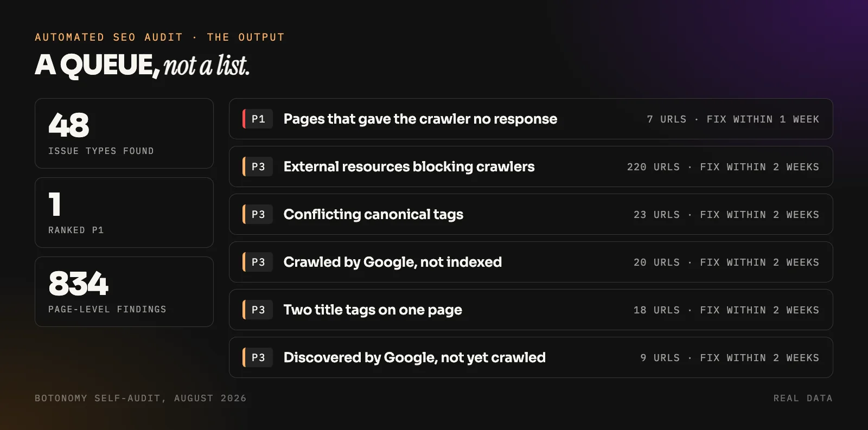Image resolution: width=868 pixels, height=430 pixels.
Task: Click 'AUTOMATED SEO AUDIT · THE OUTPUT' header
Action: point(159,37)
